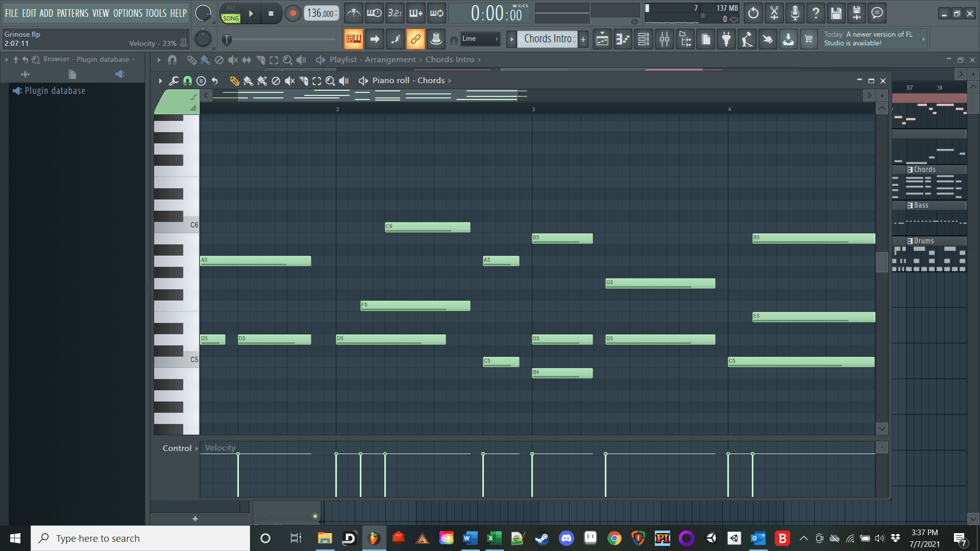This screenshot has height=551, width=980.
Task: Toggle the link-to-controller chain button
Action: [x=415, y=39]
